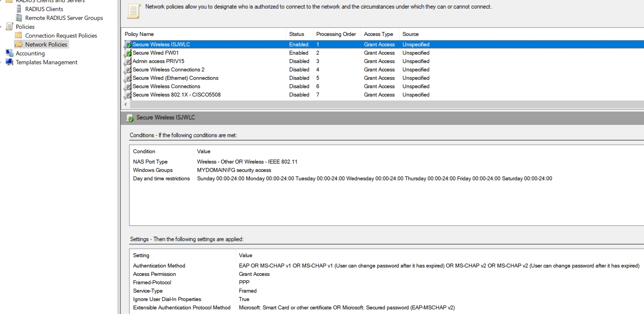Screen dimensions: 644x314
Task: Select the Secure Wireless Connections 2 policy
Action: point(169,70)
